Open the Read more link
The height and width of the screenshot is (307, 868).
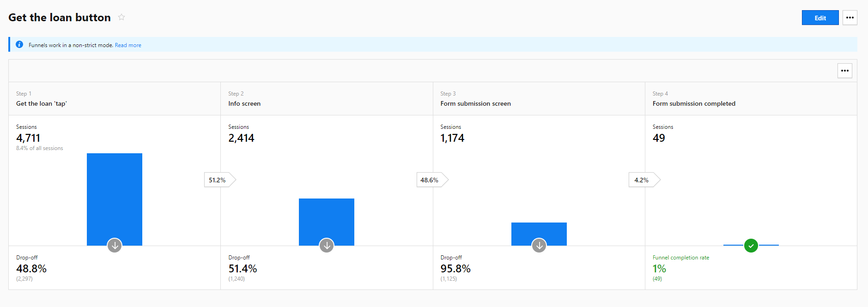128,45
